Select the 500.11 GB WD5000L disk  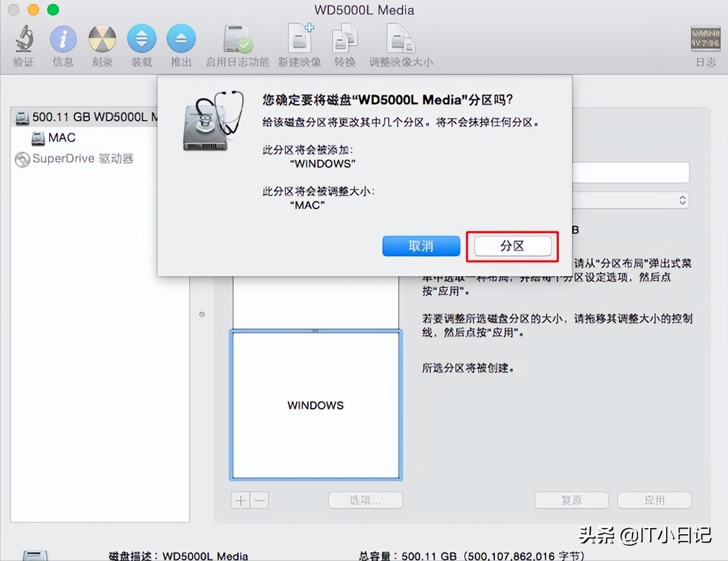pyautogui.click(x=85, y=117)
